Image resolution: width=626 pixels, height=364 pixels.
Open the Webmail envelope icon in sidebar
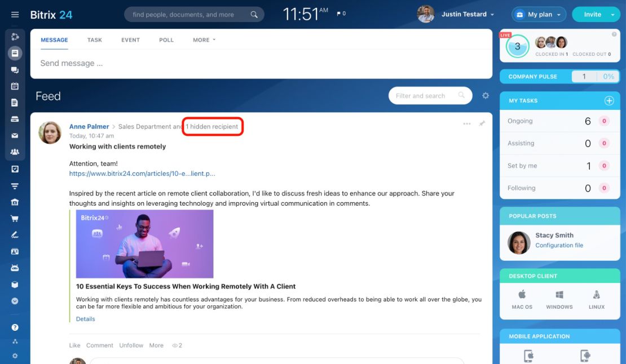(15, 136)
